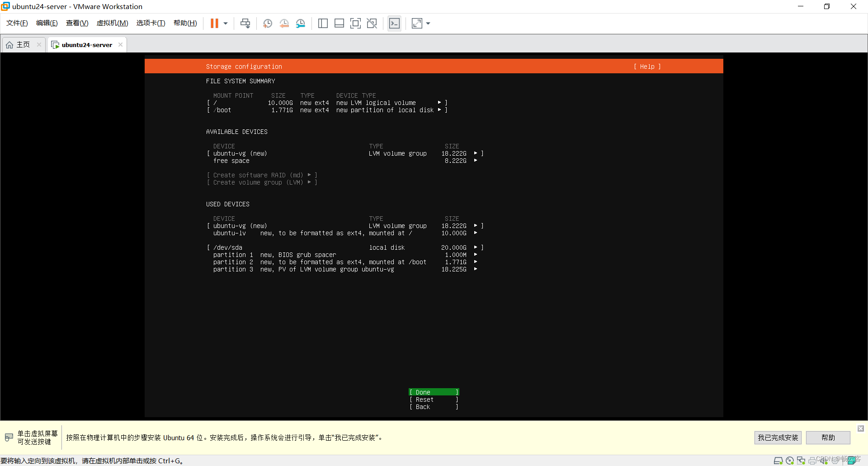The height and width of the screenshot is (466, 868).
Task: Switch to Unity mode icon
Action: pyautogui.click(x=372, y=23)
